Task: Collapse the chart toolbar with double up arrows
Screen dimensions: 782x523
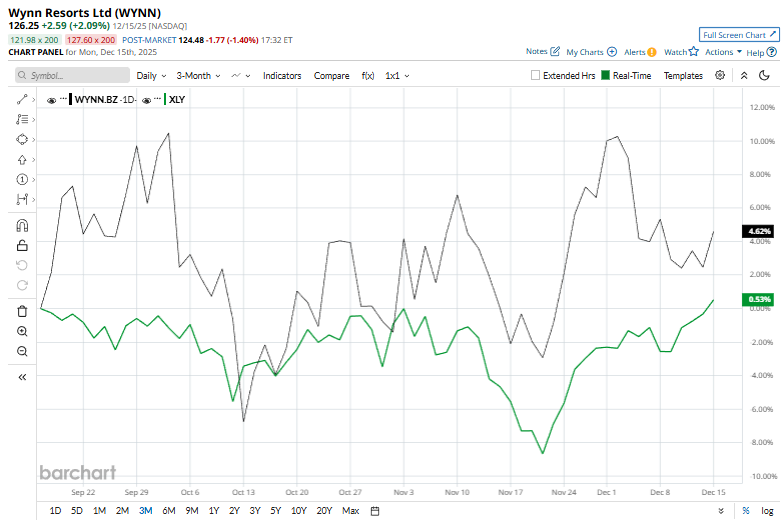Action: point(744,75)
